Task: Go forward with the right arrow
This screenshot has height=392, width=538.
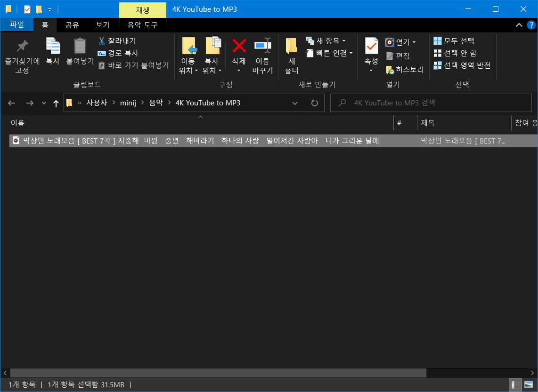Action: tap(30, 103)
